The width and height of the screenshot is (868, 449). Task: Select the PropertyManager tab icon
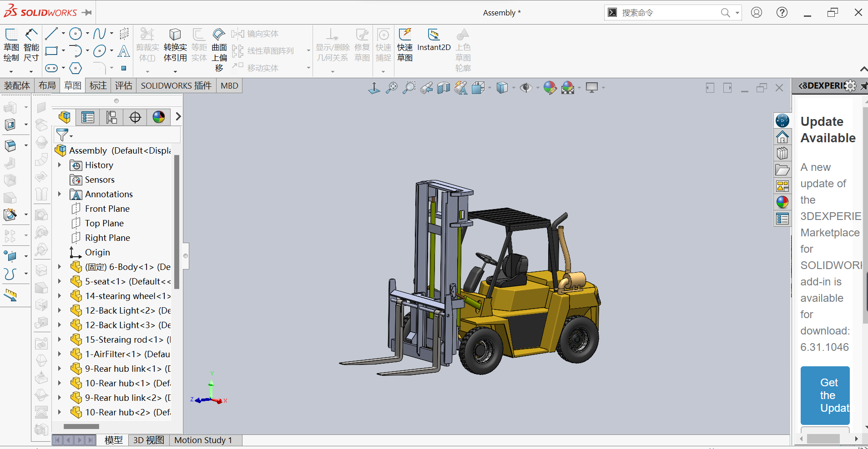tap(88, 117)
